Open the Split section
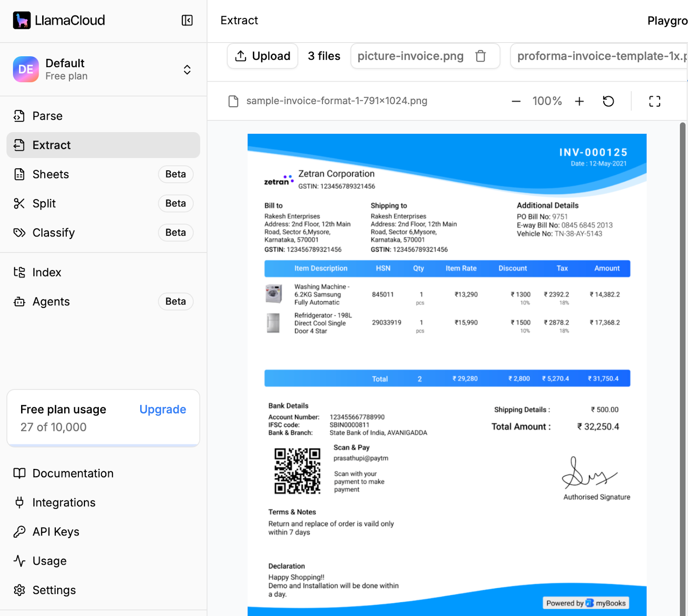Viewport: 688px width, 616px height. [x=103, y=203]
